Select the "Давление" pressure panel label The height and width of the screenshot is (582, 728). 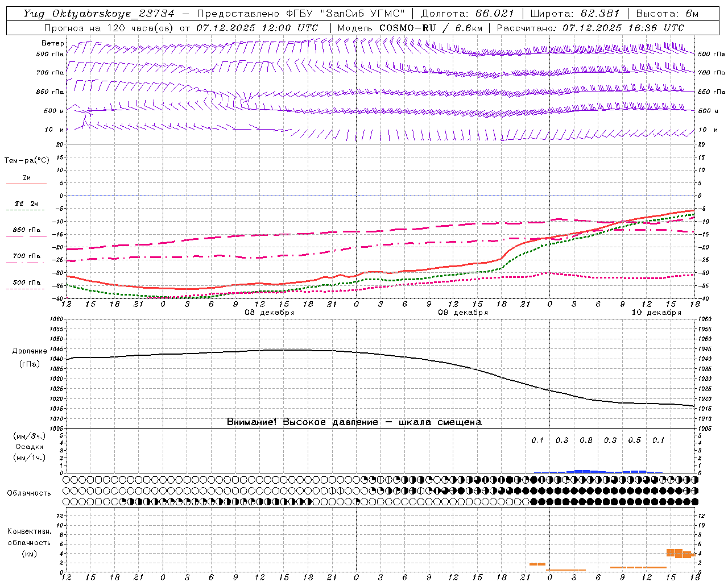30,351
